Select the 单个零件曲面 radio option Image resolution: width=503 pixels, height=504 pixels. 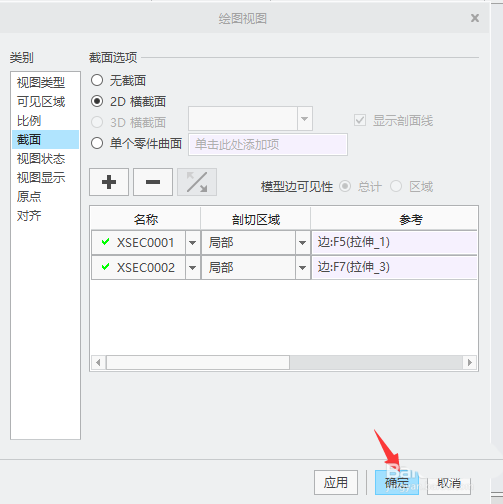click(x=97, y=143)
